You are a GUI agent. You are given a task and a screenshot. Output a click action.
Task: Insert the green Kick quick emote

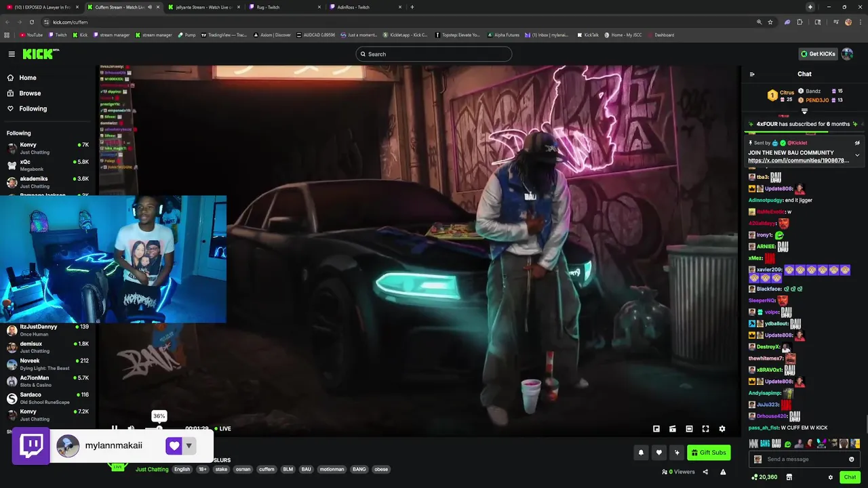[x=787, y=444]
